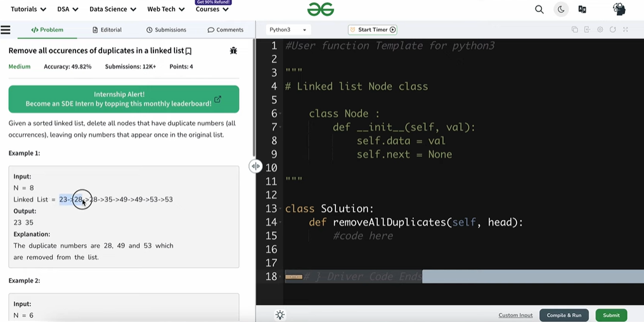Collapse the Node class fold at line 6
This screenshot has width=644, height=322.
(x=280, y=113)
